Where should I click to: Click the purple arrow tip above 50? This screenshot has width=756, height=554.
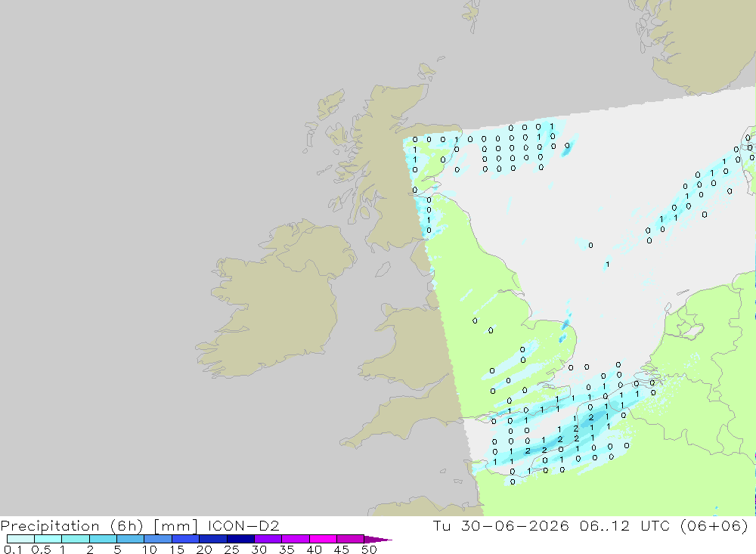tap(377, 540)
